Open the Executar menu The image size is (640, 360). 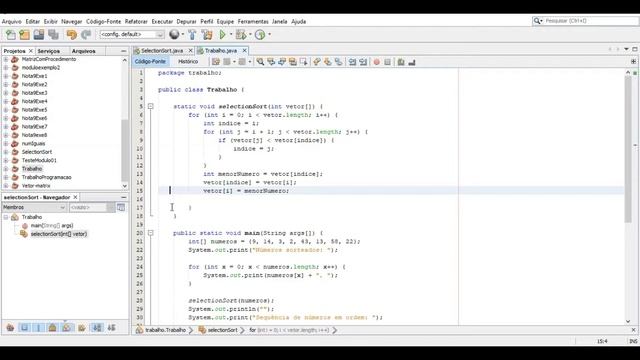click(x=162, y=22)
